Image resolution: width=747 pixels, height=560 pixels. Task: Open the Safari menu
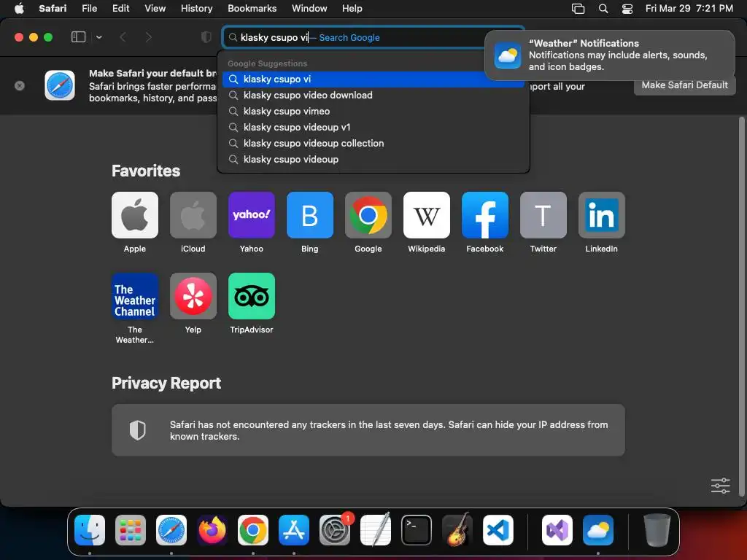[53, 9]
